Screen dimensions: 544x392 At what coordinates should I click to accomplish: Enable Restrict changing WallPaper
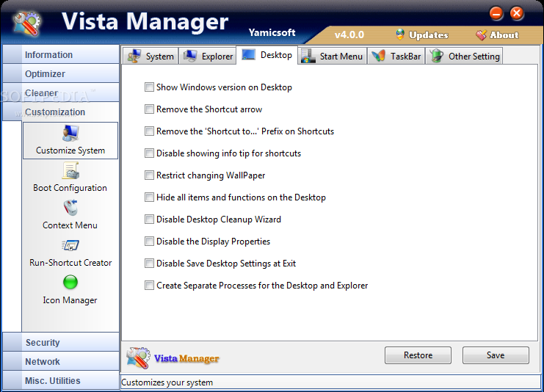149,175
